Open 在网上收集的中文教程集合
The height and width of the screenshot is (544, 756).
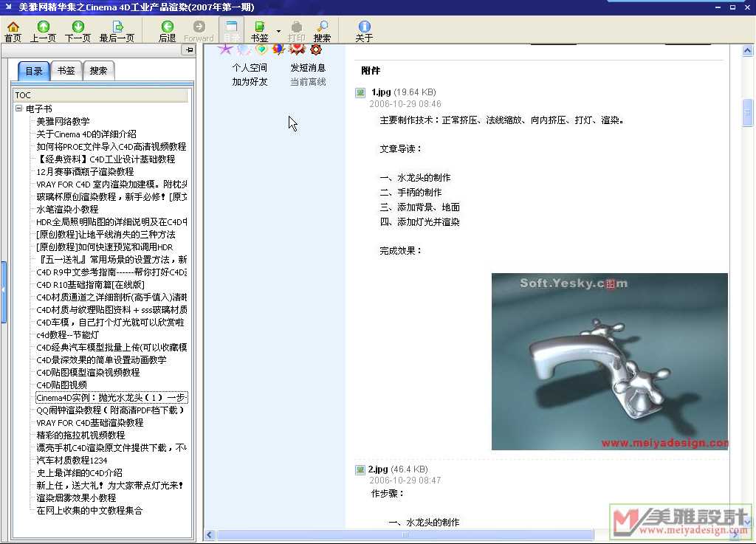pyautogui.click(x=89, y=510)
